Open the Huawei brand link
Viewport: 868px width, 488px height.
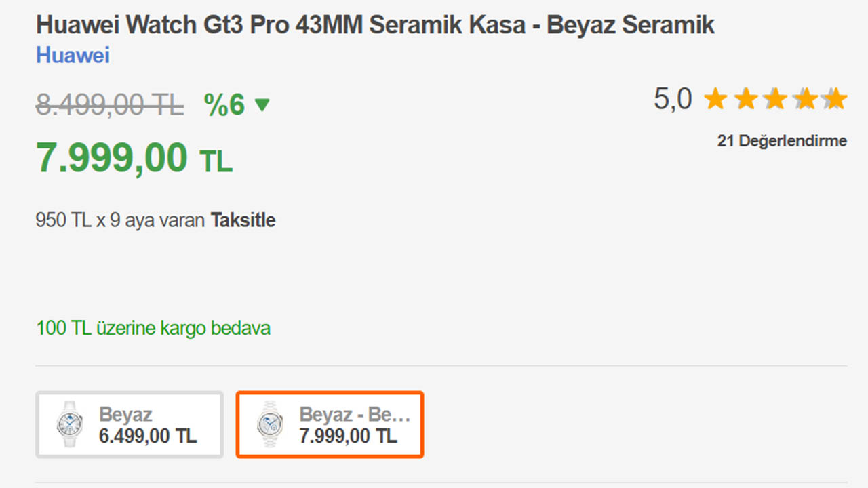pos(73,56)
